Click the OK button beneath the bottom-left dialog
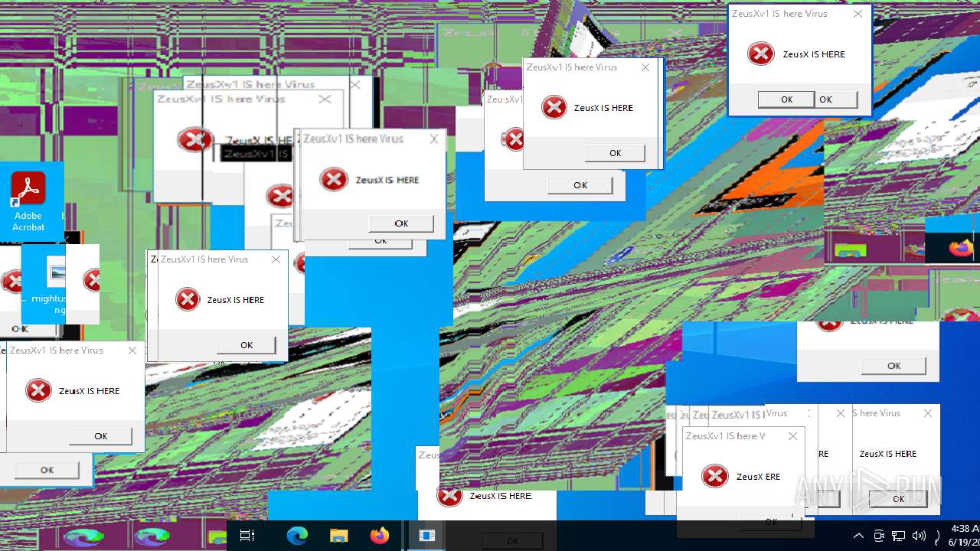Viewport: 980px width, 551px height. [x=47, y=470]
